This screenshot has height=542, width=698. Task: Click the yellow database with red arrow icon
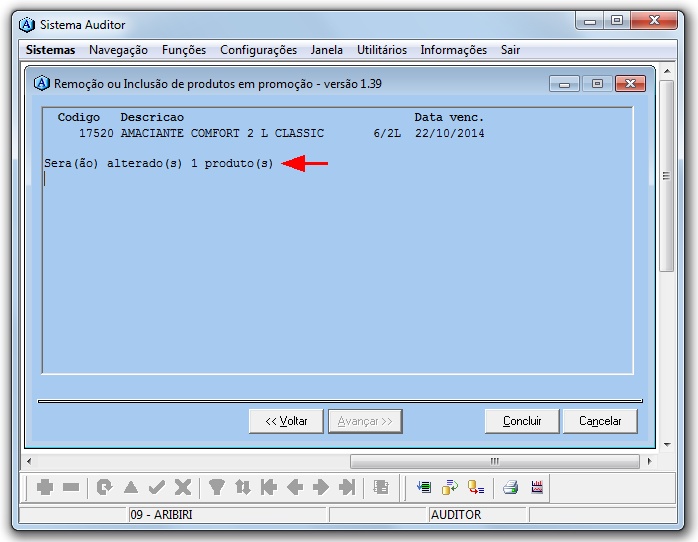[x=476, y=487]
